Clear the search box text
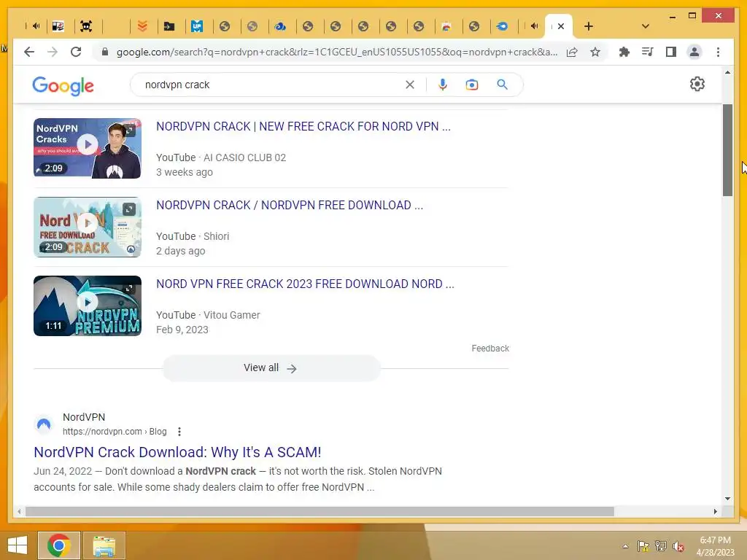The image size is (747, 560). pos(410,85)
